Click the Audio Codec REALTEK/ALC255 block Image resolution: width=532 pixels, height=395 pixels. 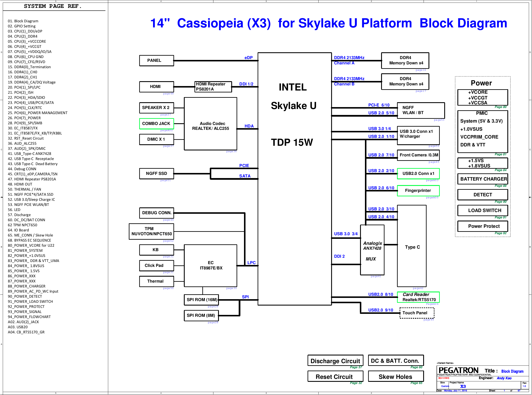point(210,124)
